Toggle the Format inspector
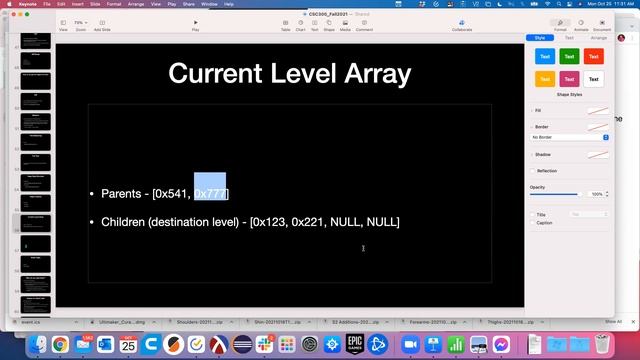640x360 pixels. tap(560, 25)
